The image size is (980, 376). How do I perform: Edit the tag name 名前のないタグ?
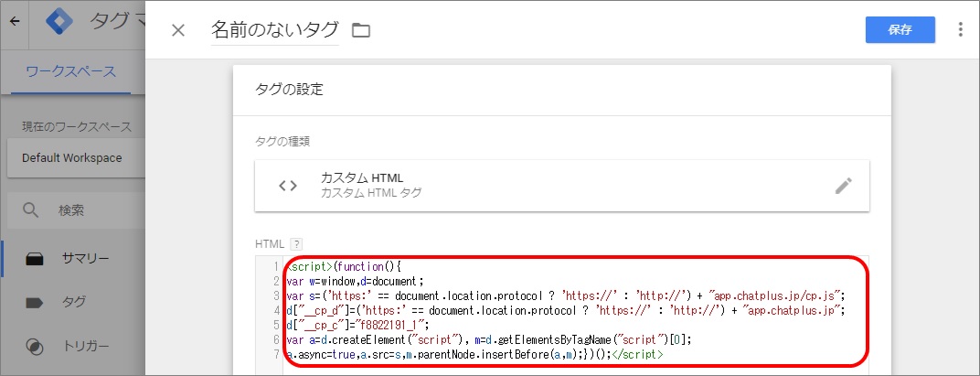pyautogui.click(x=275, y=30)
